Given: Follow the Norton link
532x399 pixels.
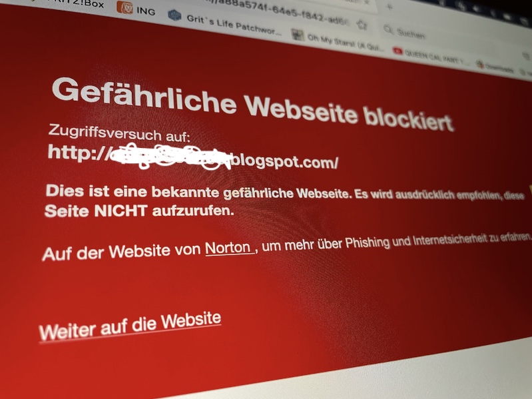Looking at the screenshot, I should (229, 248).
